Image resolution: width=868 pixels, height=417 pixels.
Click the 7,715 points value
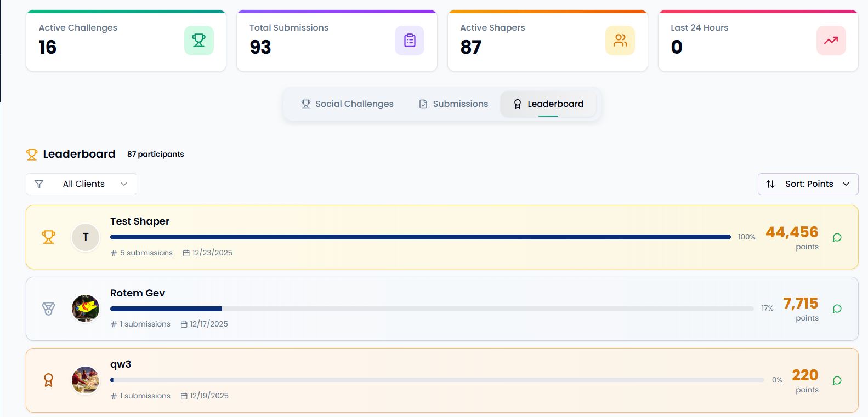pos(801,304)
